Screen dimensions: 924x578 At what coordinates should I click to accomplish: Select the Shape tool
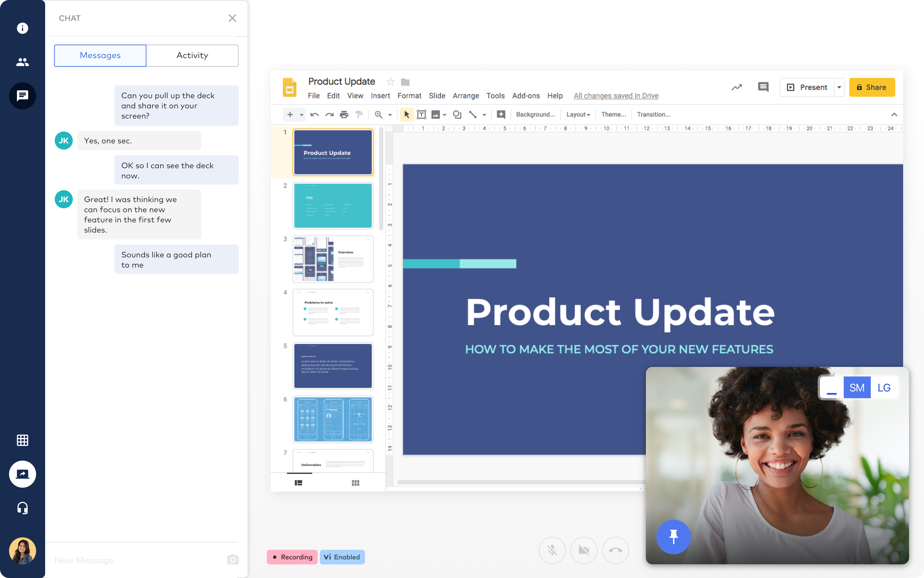coord(457,114)
